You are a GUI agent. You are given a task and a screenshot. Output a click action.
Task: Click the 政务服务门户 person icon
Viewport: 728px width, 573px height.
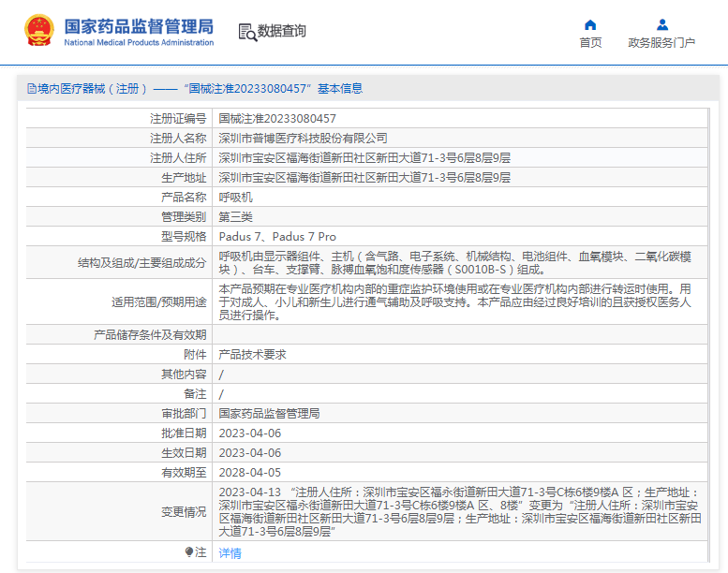coord(661,24)
